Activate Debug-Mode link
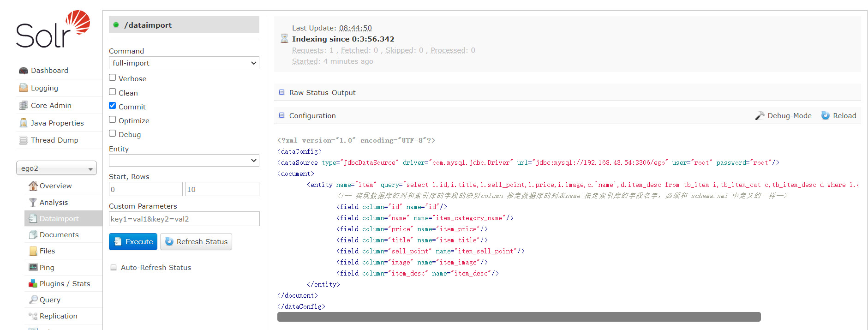Screen dimensions: 868x330 783,115
